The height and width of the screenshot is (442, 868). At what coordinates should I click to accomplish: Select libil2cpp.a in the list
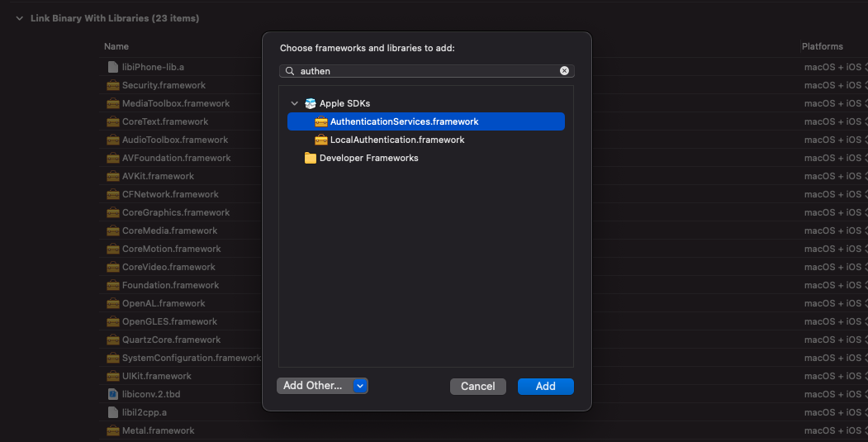pyautogui.click(x=144, y=412)
